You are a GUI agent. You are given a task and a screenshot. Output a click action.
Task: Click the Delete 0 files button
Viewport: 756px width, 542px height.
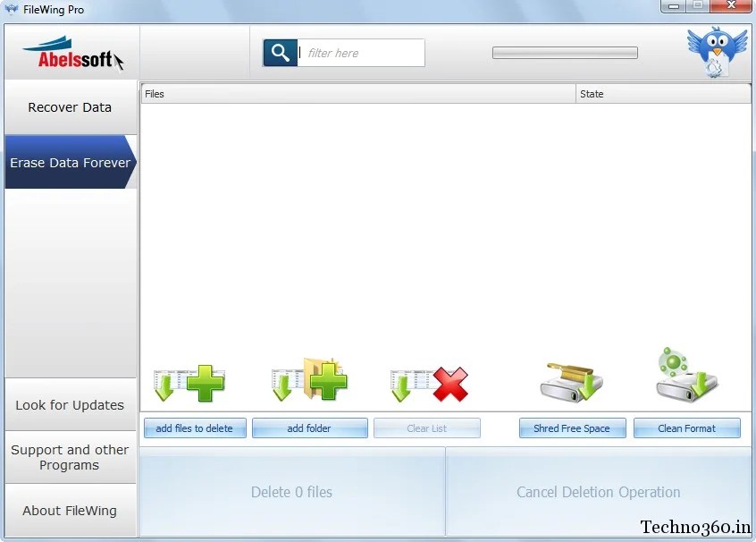(x=292, y=491)
